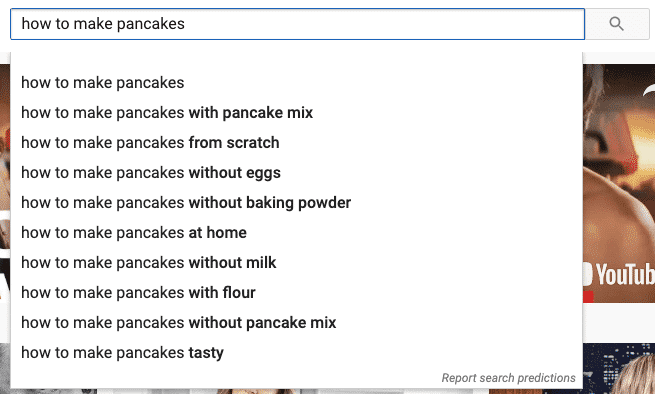This screenshot has width=655, height=394.
Task: Open the Report search predictions link
Action: pyautogui.click(x=508, y=378)
